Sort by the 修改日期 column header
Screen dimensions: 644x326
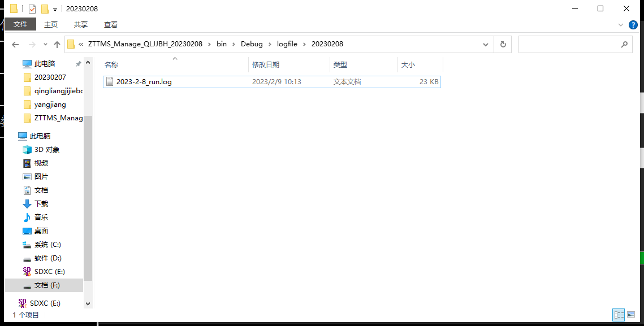pyautogui.click(x=266, y=65)
